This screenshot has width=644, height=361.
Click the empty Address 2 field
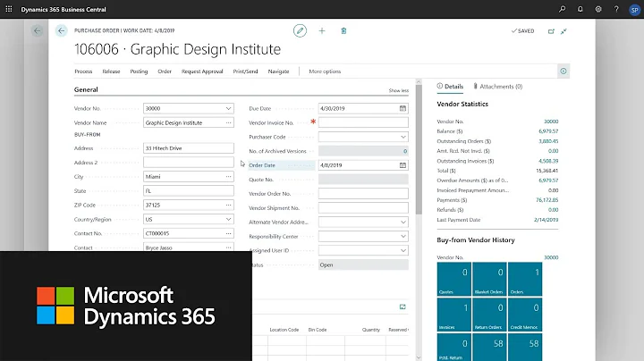pyautogui.click(x=189, y=162)
